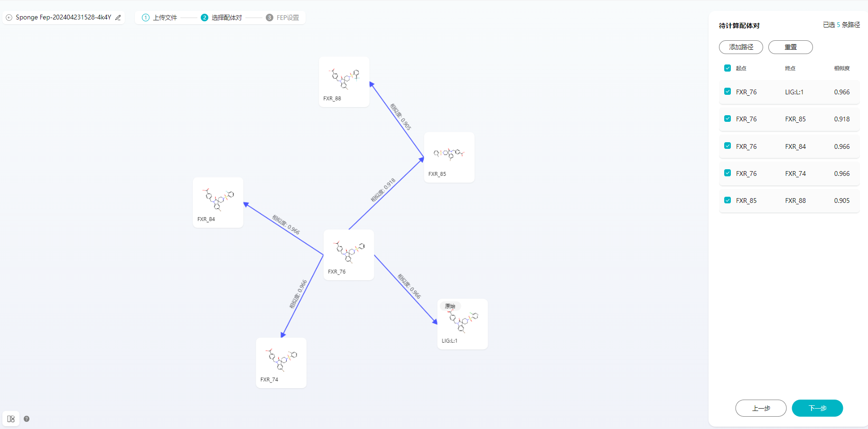Click the 原始 tag on LIG:L:1 node
The width and height of the screenshot is (868, 429).
(x=450, y=306)
